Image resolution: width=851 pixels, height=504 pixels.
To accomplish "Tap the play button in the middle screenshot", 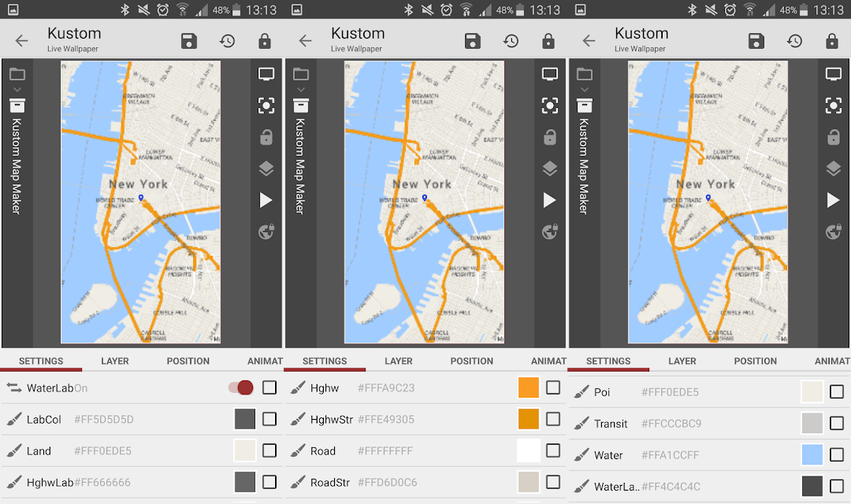I will click(x=550, y=200).
